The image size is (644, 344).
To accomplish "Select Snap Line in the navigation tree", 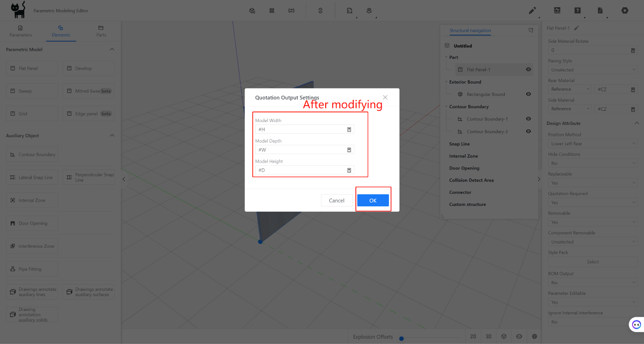I will [x=459, y=144].
